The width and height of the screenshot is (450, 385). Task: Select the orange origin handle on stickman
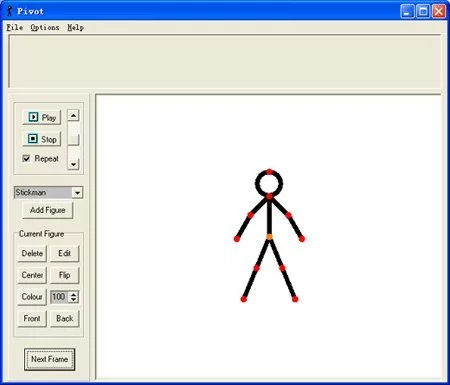(269, 237)
